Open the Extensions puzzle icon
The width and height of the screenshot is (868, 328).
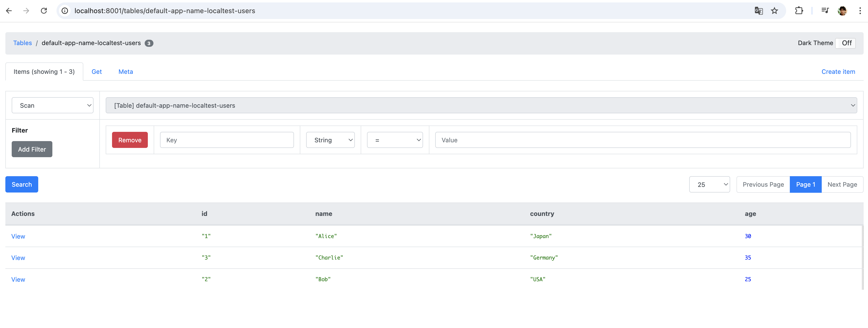(x=799, y=11)
